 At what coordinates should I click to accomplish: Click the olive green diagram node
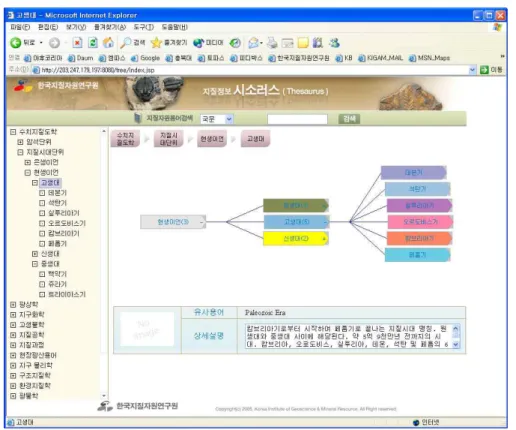coord(296,205)
